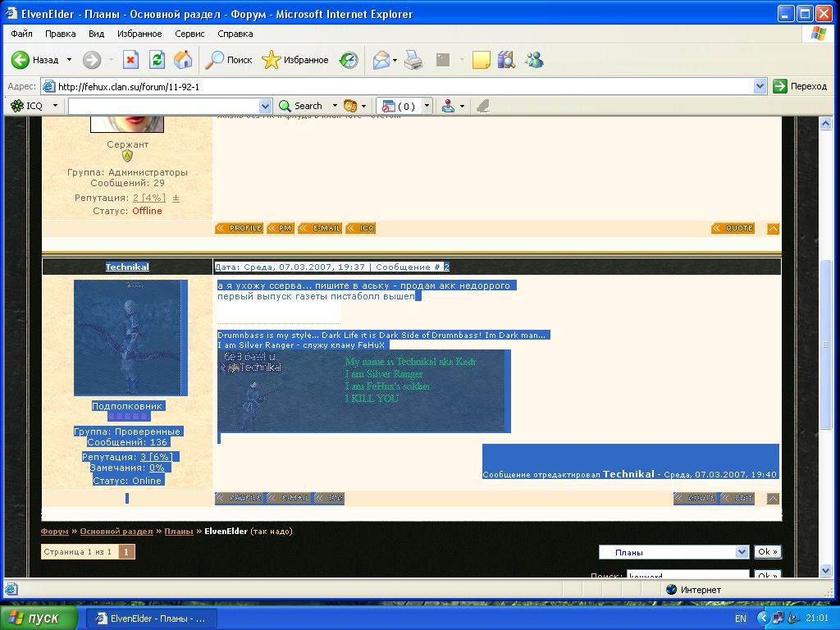Open the Избранное menu in the menu bar
The height and width of the screenshot is (630, 840).
point(139,34)
